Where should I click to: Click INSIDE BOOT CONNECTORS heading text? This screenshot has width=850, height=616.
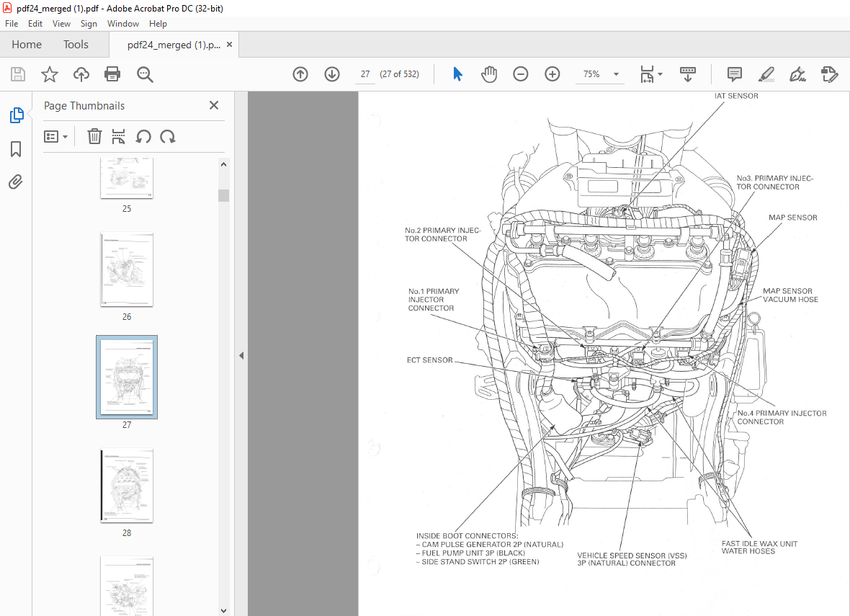(x=467, y=536)
